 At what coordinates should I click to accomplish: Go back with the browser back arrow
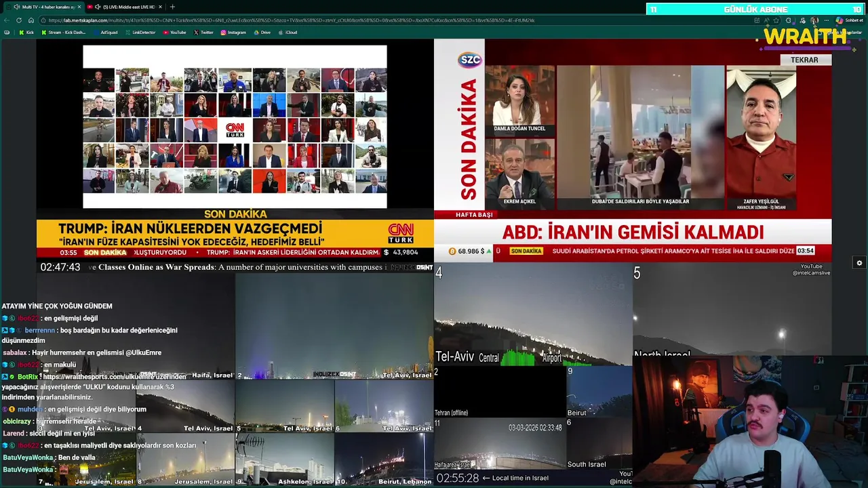7,20
